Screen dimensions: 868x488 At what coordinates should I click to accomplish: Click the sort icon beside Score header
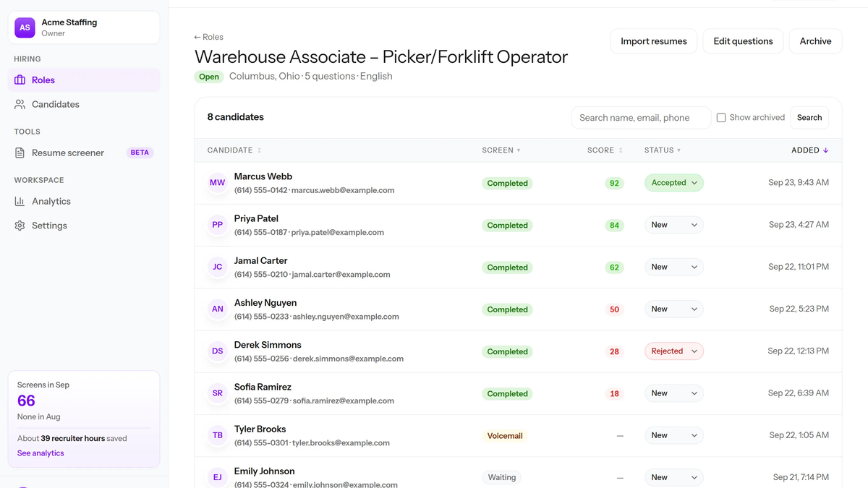(x=621, y=150)
